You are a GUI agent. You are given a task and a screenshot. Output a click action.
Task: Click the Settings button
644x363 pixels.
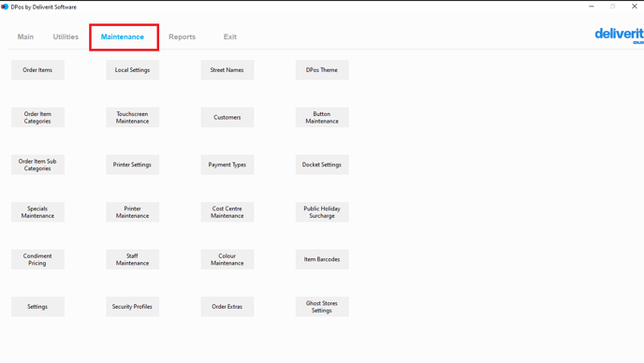(37, 307)
